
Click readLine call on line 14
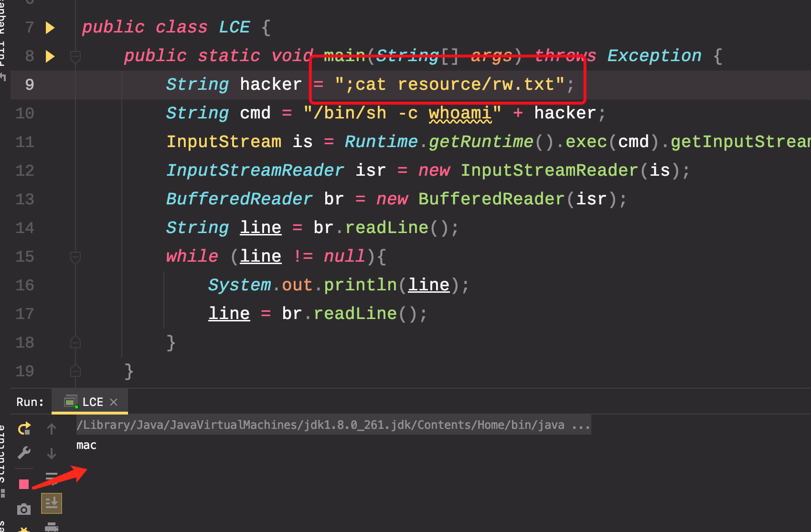pos(387,228)
